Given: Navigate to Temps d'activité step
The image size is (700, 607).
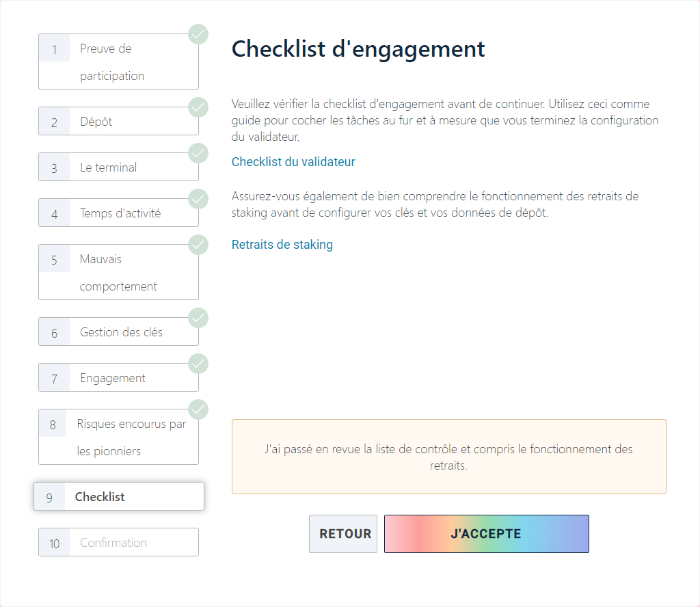Looking at the screenshot, I should [118, 213].
